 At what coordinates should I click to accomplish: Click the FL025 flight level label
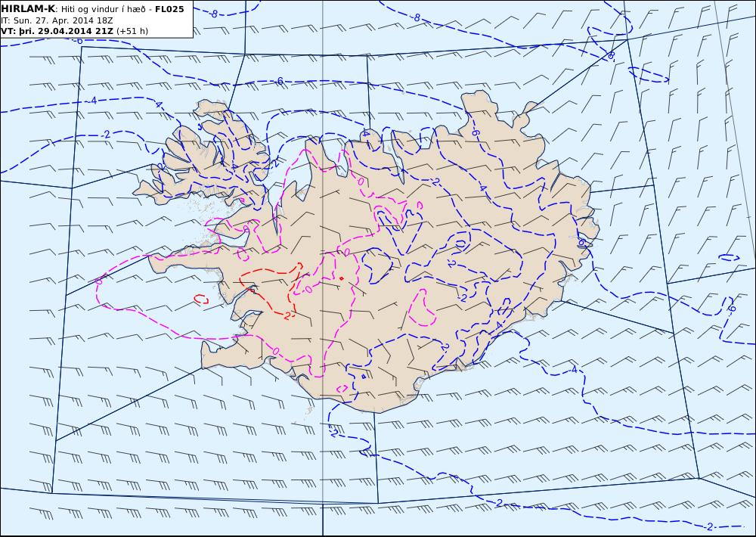tap(169, 9)
